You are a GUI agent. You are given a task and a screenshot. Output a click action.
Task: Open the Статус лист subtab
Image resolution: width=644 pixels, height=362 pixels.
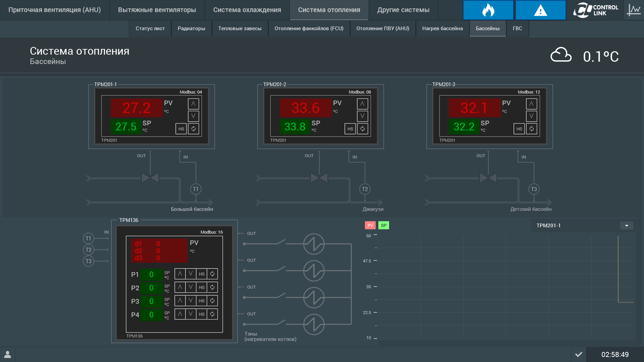click(150, 28)
